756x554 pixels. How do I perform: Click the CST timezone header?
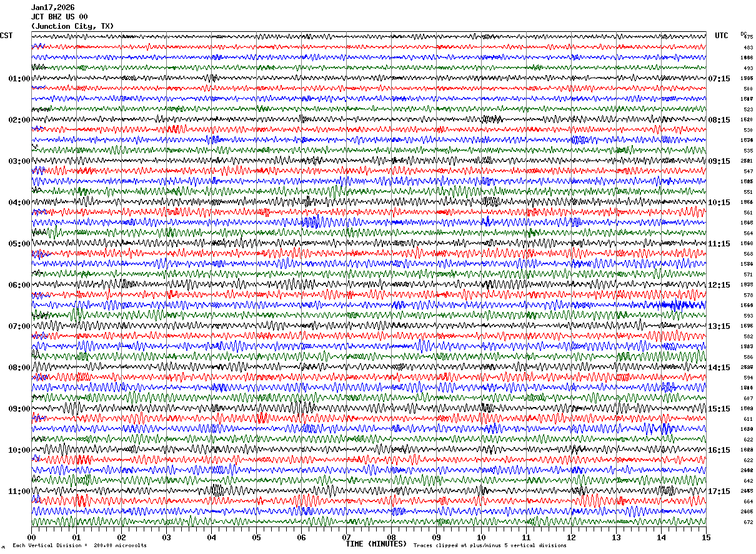6,36
